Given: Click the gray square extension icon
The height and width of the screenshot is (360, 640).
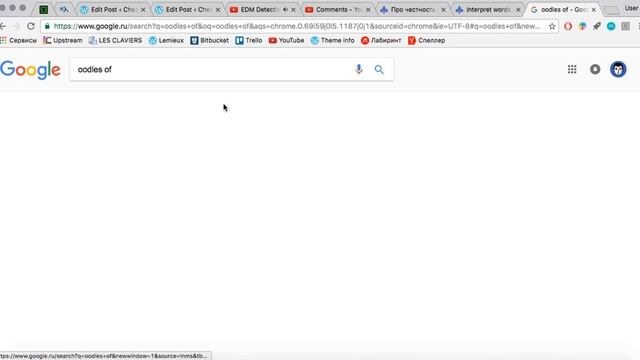Looking at the screenshot, I should pyautogui.click(x=625, y=26).
